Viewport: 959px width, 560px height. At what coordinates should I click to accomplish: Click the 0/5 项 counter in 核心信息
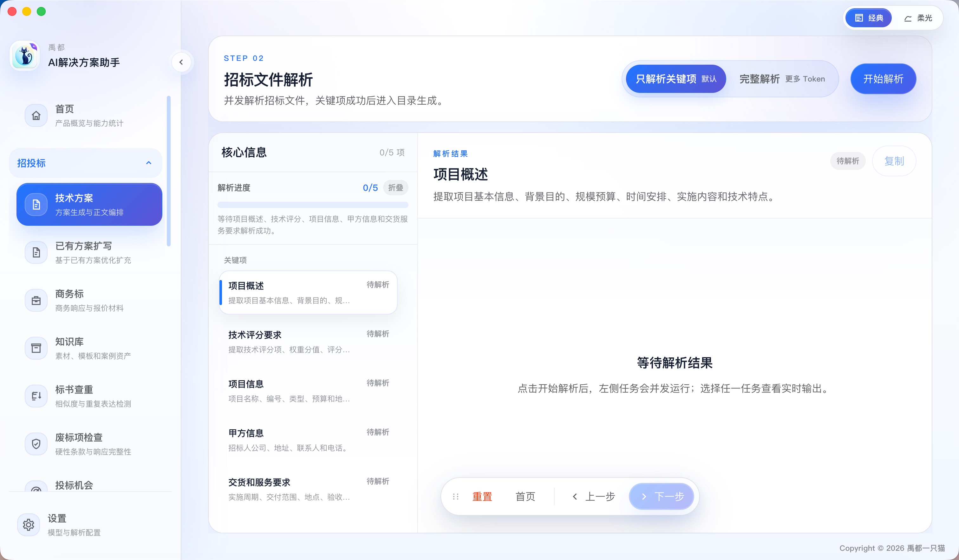tap(392, 153)
